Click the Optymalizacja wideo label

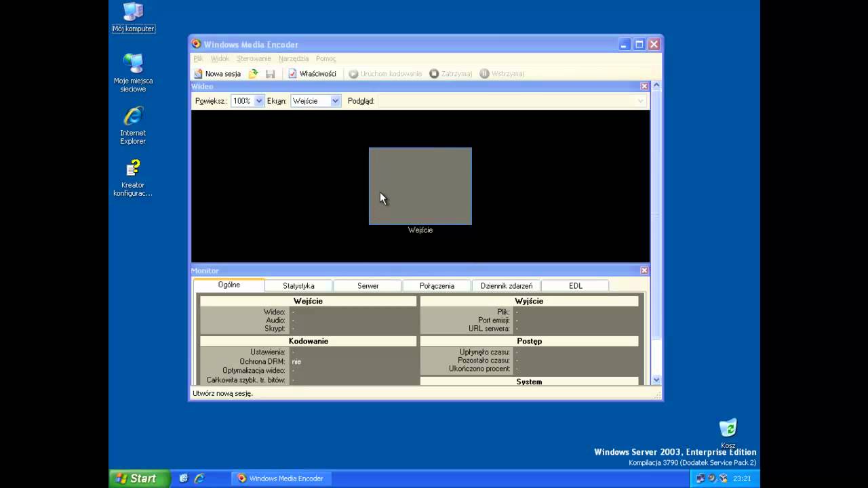[254, 371]
